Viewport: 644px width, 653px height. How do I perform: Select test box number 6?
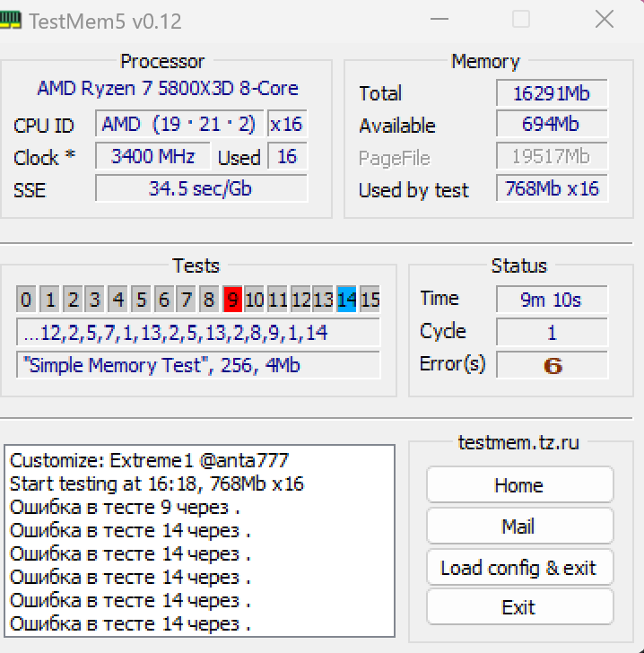(164, 299)
